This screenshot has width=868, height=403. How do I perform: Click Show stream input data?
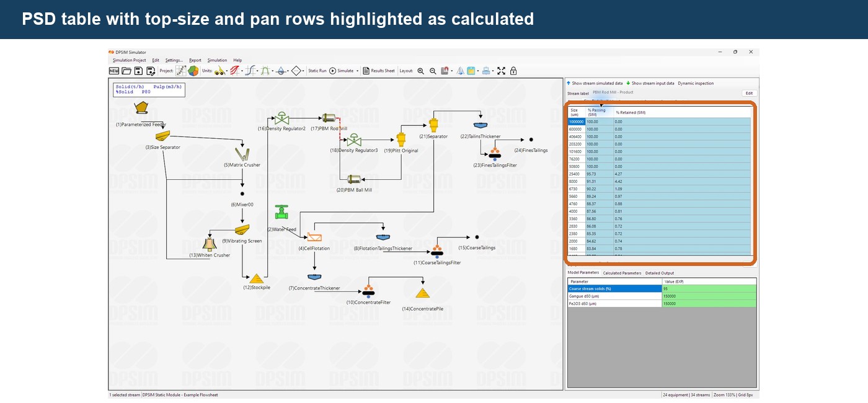tap(650, 83)
